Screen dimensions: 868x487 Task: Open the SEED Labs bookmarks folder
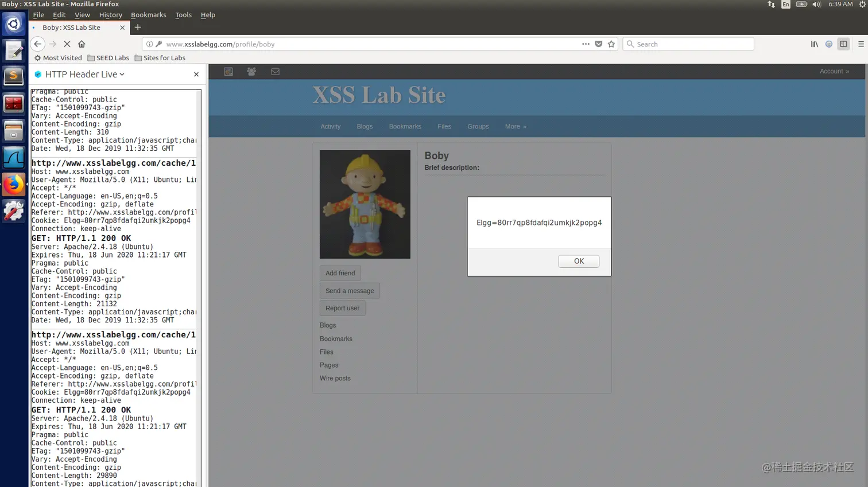click(x=108, y=58)
